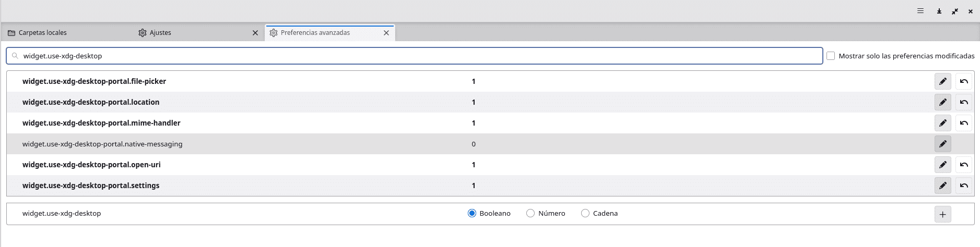Reset the file-picker preference value
Viewport: 980px width, 247px height.
click(964, 81)
